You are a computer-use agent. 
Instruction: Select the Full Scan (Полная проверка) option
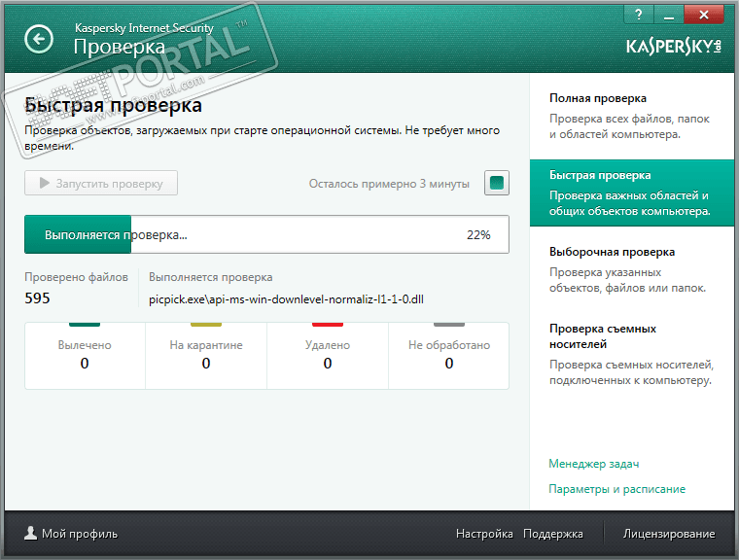pos(632,116)
